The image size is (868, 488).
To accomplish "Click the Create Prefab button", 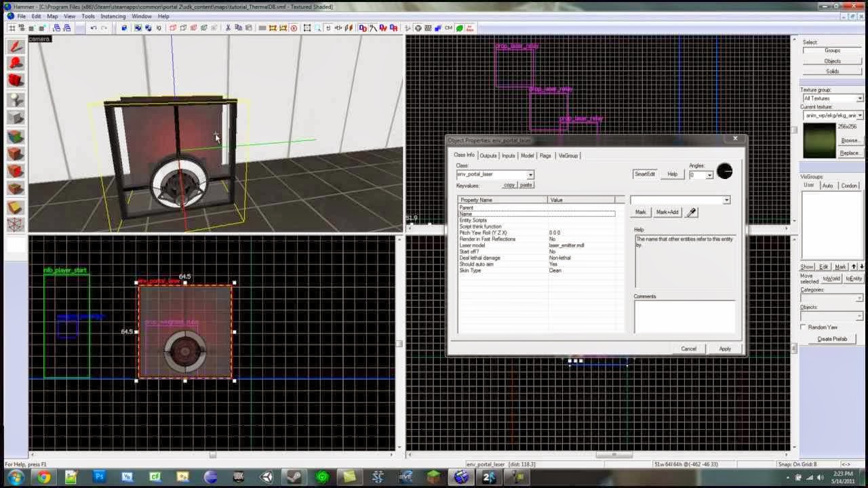I will [x=832, y=339].
